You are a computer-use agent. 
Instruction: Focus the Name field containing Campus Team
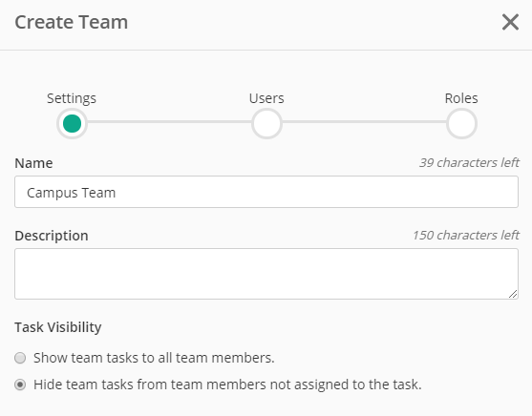click(266, 192)
